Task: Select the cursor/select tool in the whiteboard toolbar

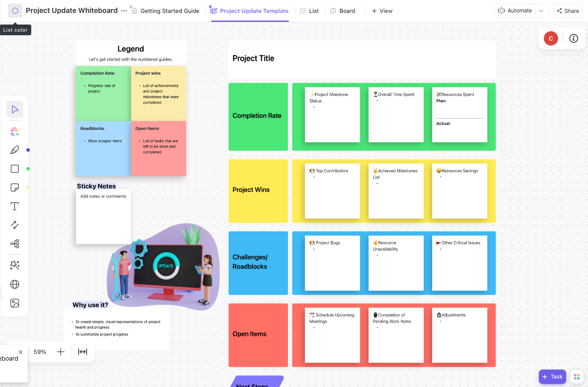Action: (15, 109)
